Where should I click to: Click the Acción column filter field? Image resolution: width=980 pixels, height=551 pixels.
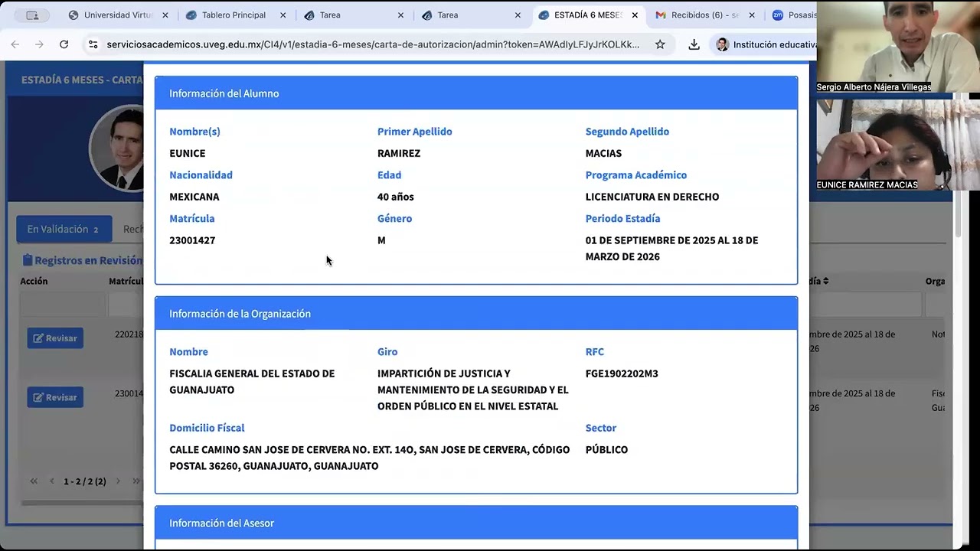(62, 305)
